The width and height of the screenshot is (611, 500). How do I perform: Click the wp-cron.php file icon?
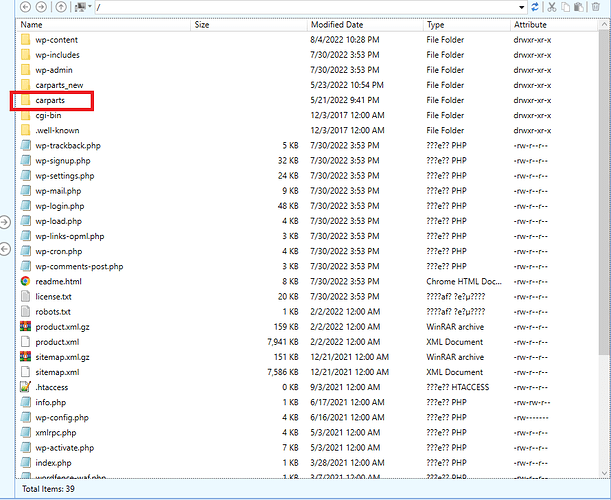[26, 251]
